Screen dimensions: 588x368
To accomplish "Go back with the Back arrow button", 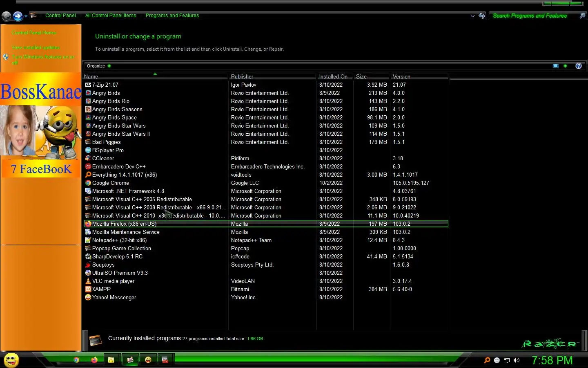I will (x=7, y=16).
